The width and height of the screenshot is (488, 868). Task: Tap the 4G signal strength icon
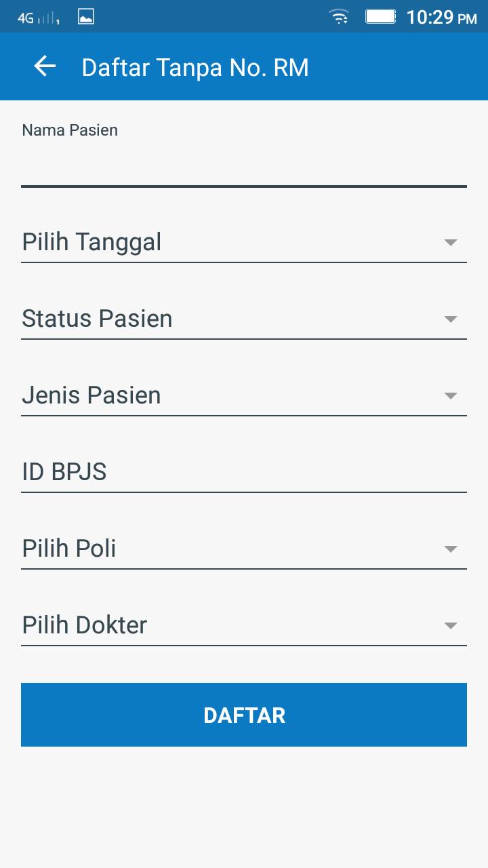point(39,18)
